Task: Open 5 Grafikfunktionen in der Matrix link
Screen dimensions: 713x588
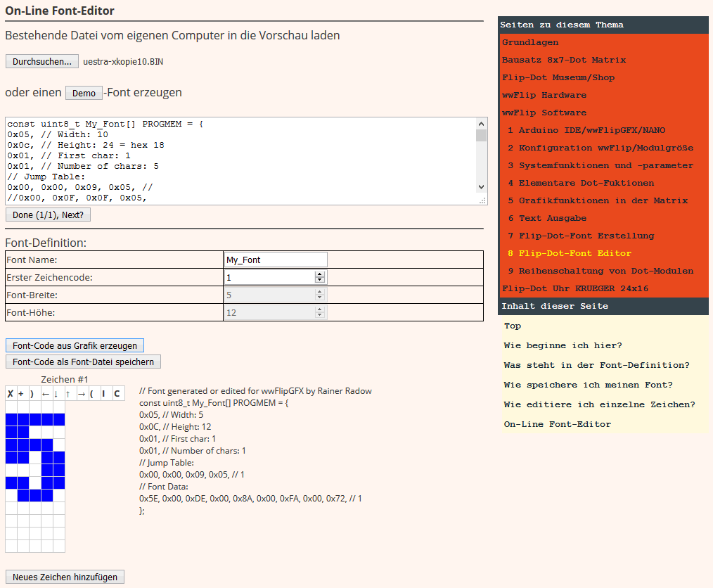Action: coord(598,200)
